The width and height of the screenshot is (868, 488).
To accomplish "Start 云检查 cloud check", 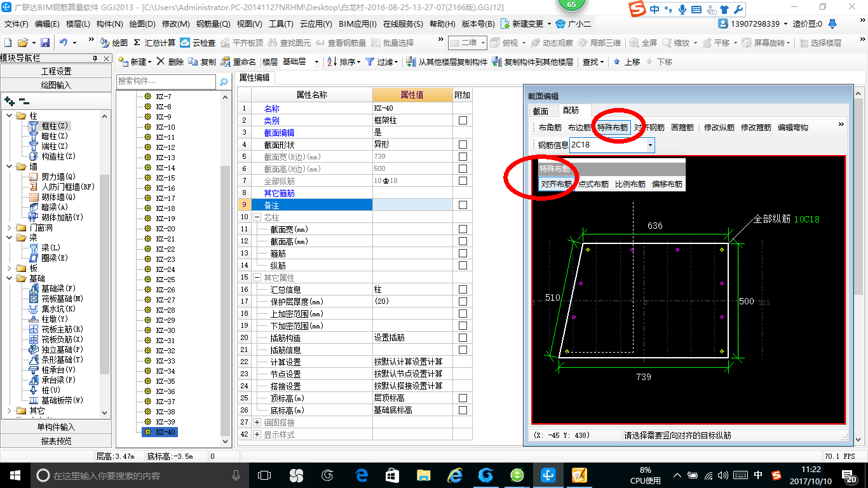I will [x=198, y=43].
